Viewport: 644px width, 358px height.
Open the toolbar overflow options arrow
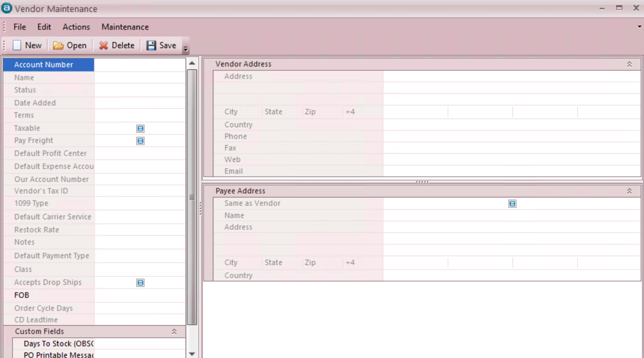186,49
